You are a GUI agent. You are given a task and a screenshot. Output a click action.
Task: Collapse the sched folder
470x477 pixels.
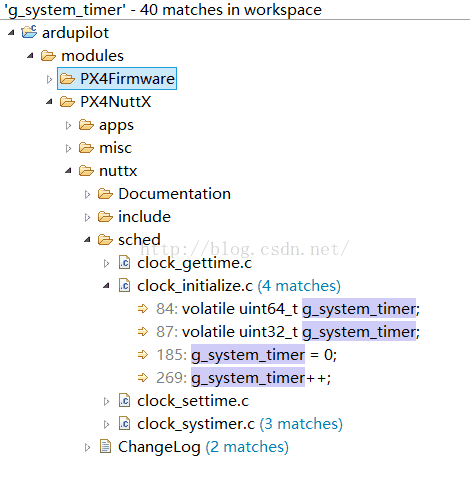point(87,240)
